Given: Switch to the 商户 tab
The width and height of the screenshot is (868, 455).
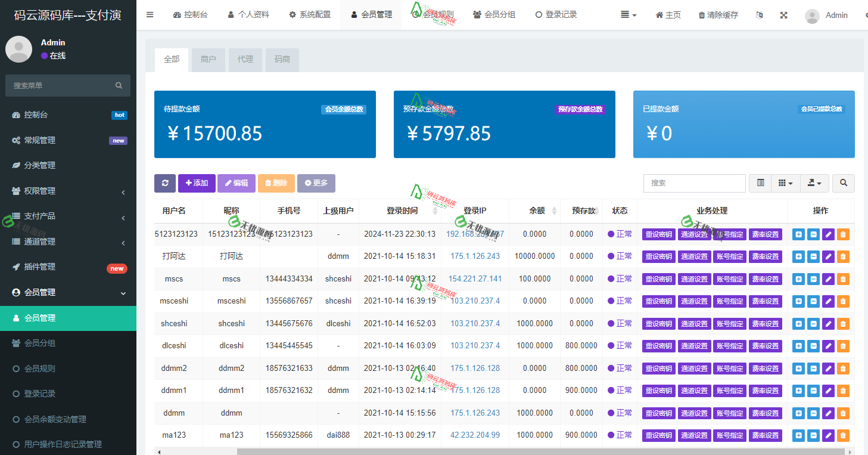Looking at the screenshot, I should [208, 60].
